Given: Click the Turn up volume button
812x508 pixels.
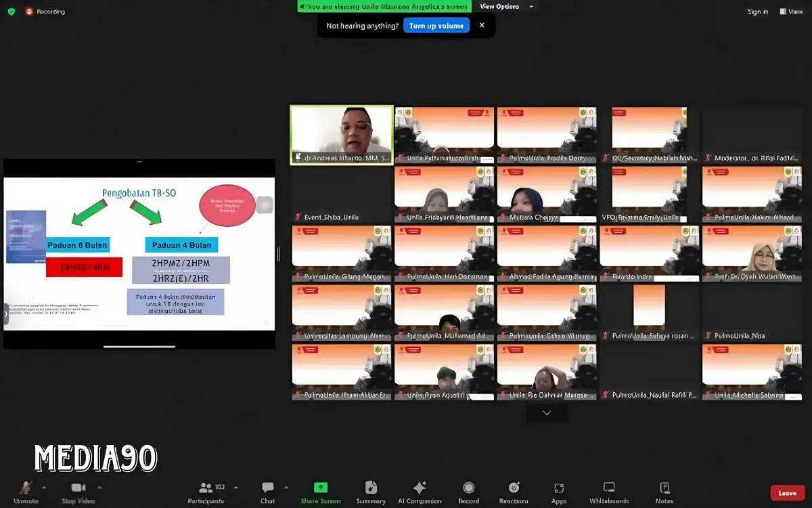Looking at the screenshot, I should click(x=436, y=26).
